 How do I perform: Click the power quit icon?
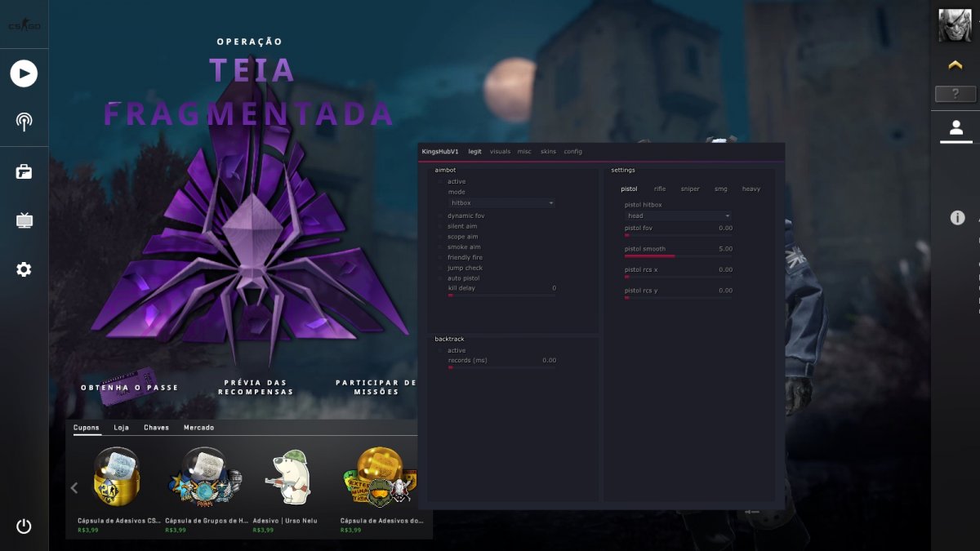[24, 527]
